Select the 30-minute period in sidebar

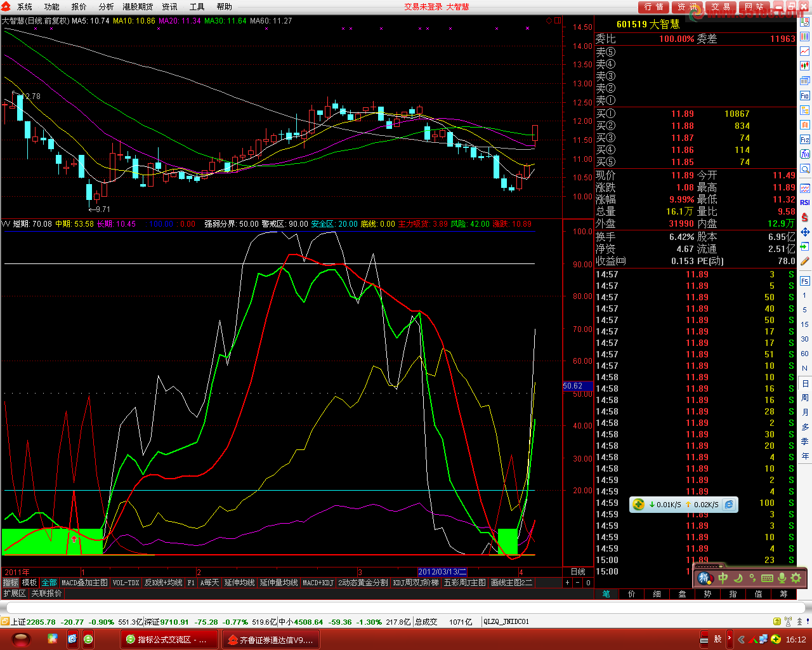(805, 339)
